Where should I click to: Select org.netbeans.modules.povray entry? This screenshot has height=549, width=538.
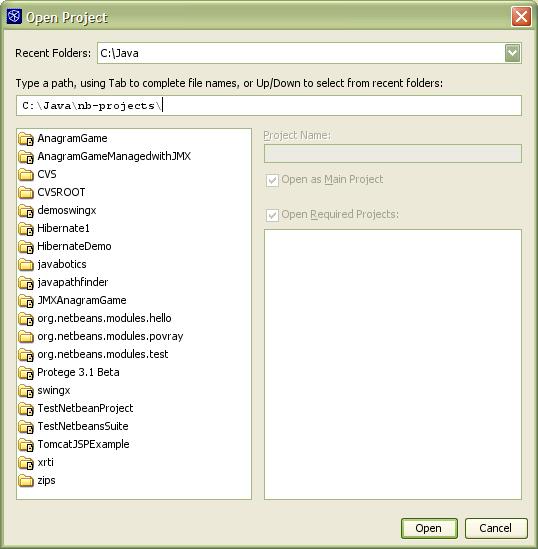[110, 336]
